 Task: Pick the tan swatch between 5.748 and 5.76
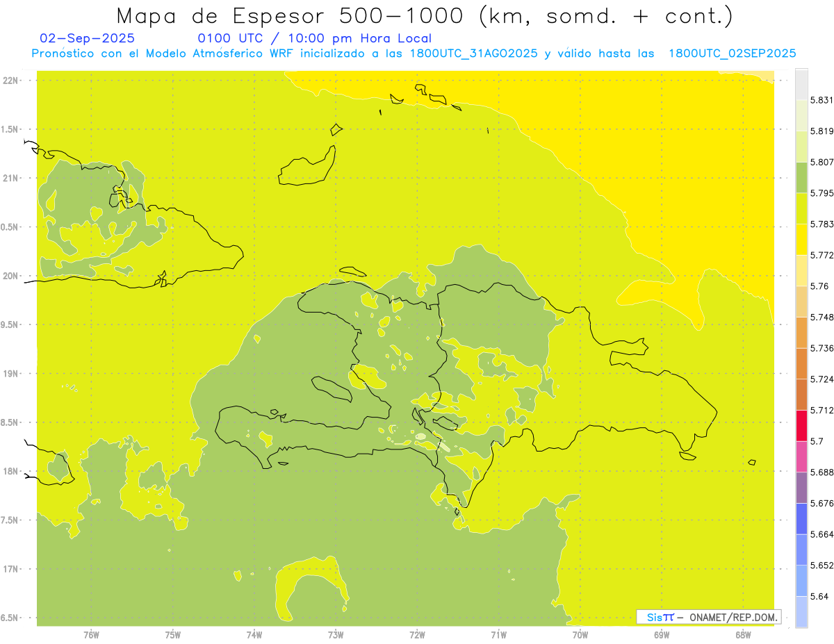[801, 301]
